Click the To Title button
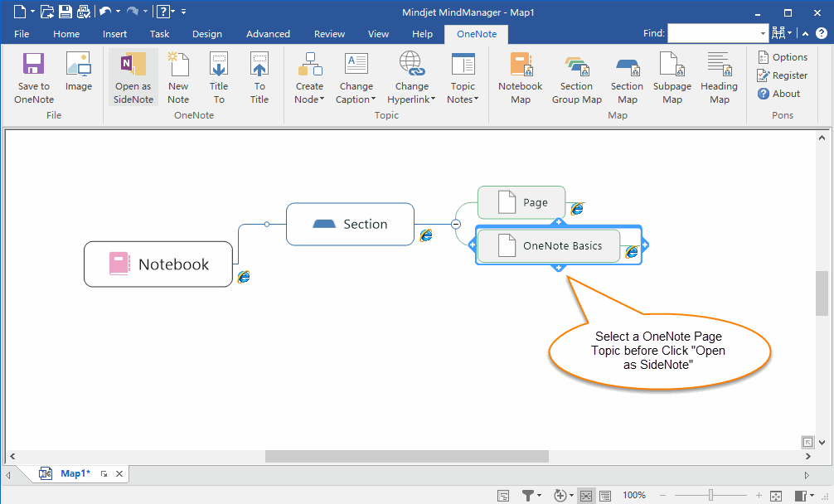Viewport: 834px width, 504px height. [259, 78]
